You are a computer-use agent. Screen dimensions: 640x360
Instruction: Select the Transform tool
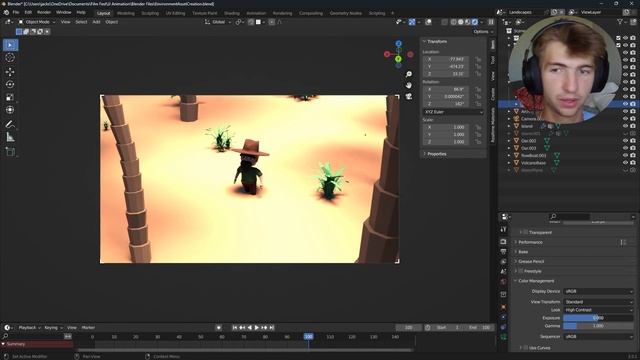10,110
